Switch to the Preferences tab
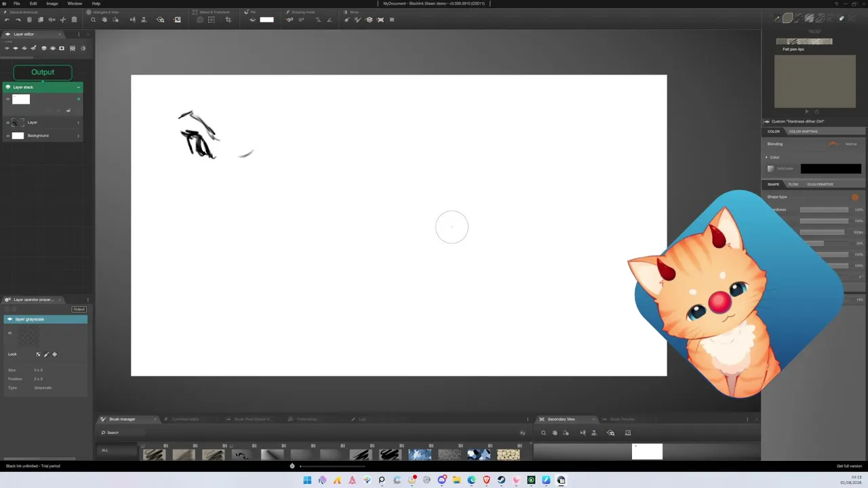Screen dimensions: 868x488 pos(307,419)
